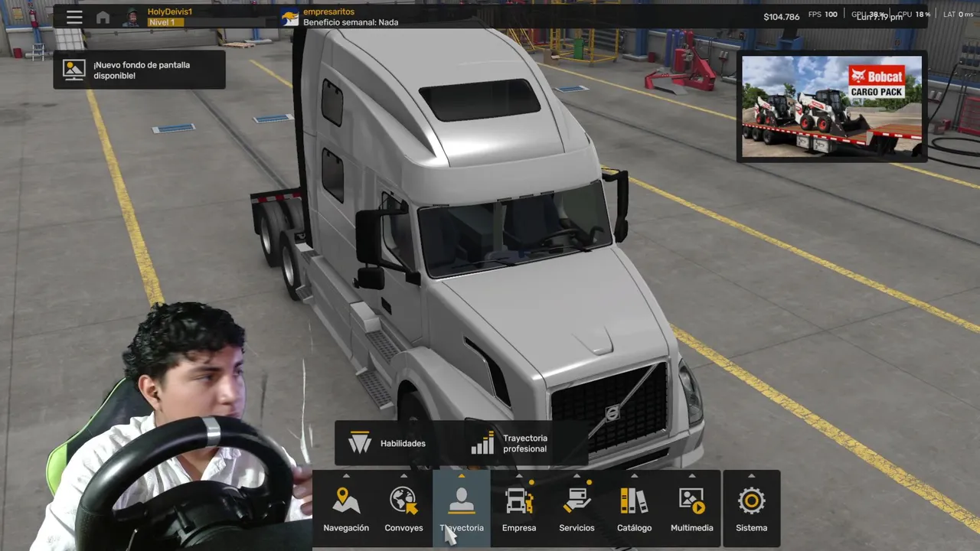Viewport: 980px width, 551px height.
Task: Expand the arrow above Servicios
Action: (x=577, y=476)
